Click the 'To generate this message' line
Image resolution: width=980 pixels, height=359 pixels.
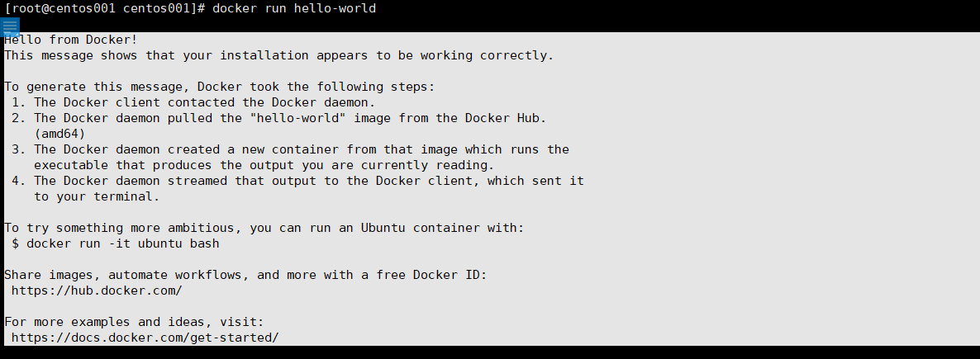[219, 87]
